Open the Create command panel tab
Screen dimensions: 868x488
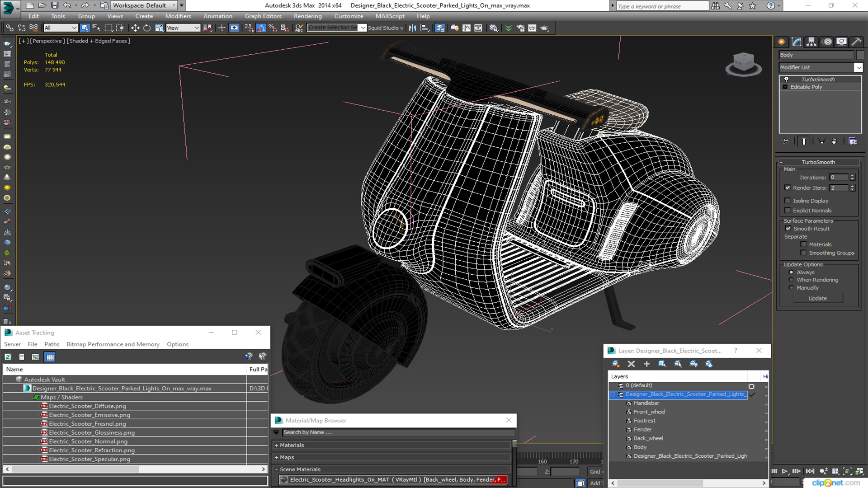782,42
